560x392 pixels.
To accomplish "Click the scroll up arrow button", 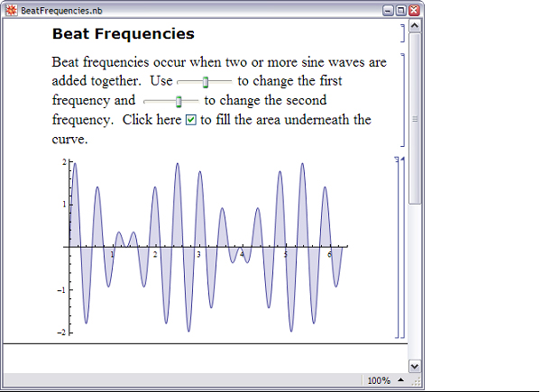I will pos(415,26).
